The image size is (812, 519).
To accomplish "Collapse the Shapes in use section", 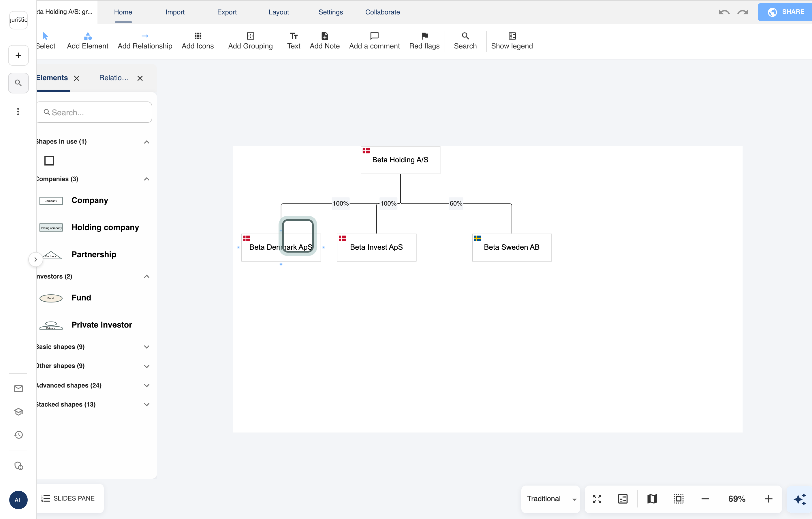I will 147,142.
